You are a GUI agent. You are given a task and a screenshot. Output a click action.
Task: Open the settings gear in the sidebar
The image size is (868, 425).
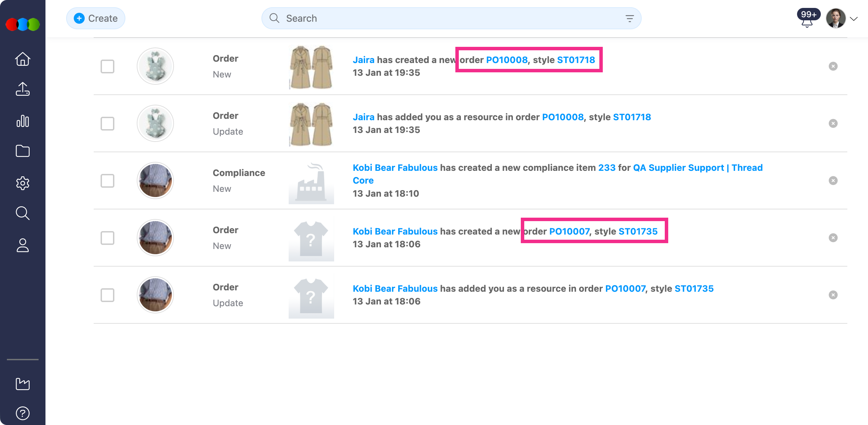click(23, 183)
